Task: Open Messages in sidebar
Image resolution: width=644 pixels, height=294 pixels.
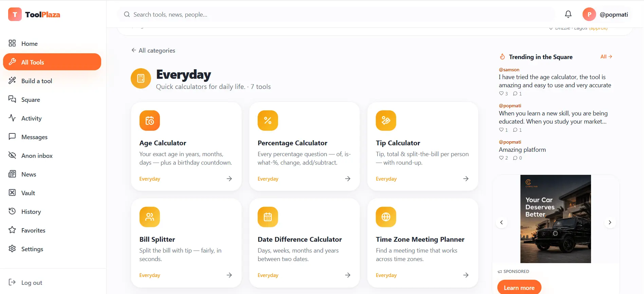Action: click(52, 137)
